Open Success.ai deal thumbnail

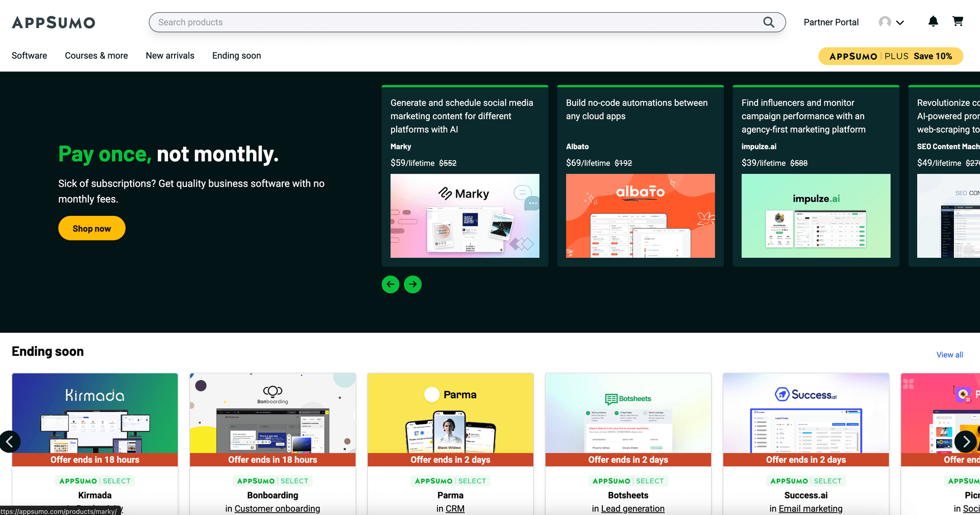tap(806, 413)
